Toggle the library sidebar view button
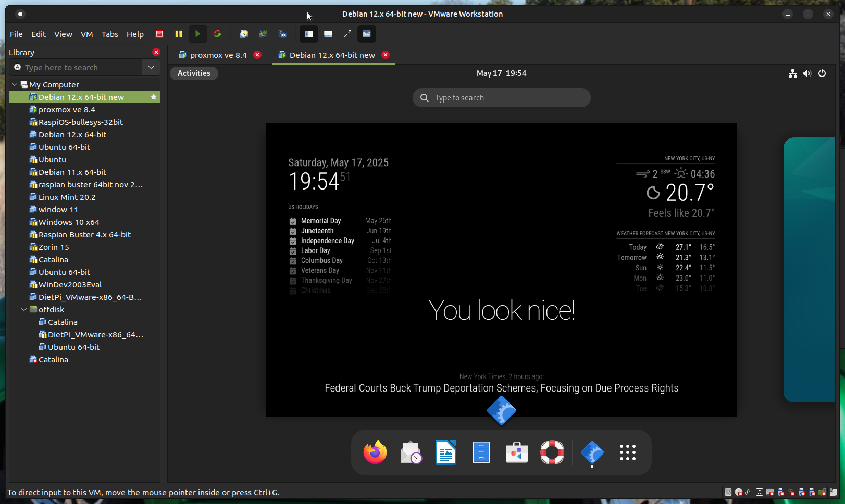845x504 pixels. click(x=309, y=34)
